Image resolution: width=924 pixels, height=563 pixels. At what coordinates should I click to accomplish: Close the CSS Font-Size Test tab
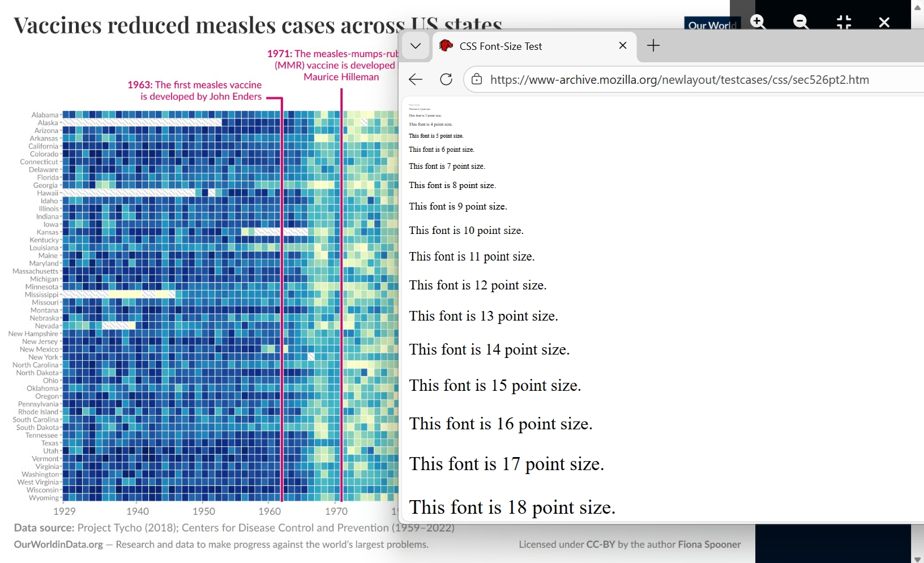(623, 46)
